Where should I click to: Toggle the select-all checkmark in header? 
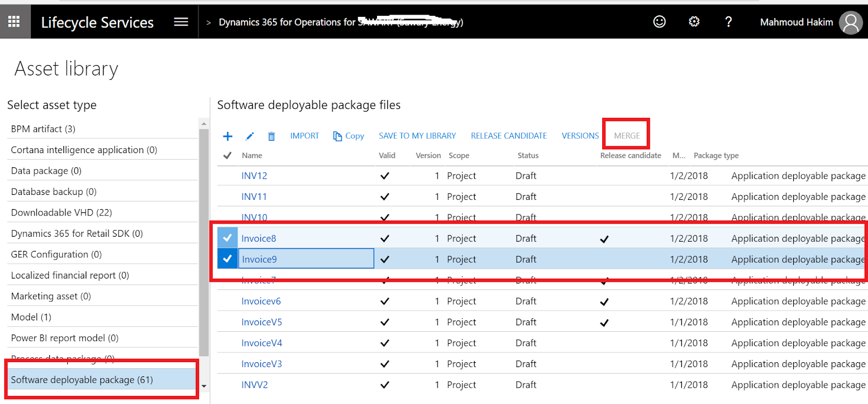[227, 155]
